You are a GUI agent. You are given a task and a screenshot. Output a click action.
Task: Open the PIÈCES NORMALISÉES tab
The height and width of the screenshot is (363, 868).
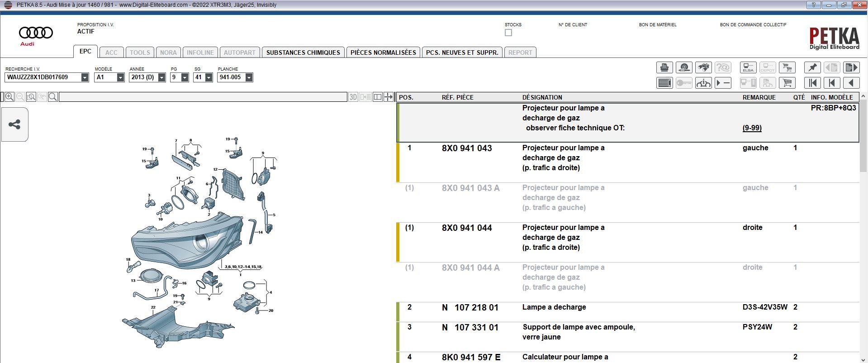click(383, 53)
